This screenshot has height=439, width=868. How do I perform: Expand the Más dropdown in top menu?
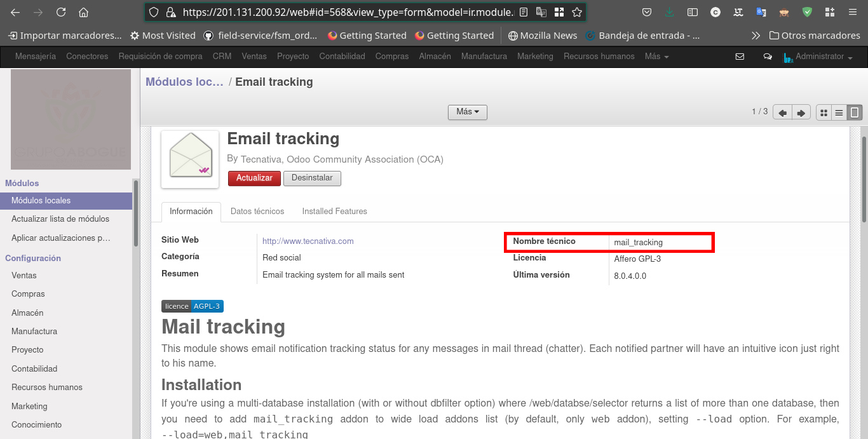(x=657, y=57)
